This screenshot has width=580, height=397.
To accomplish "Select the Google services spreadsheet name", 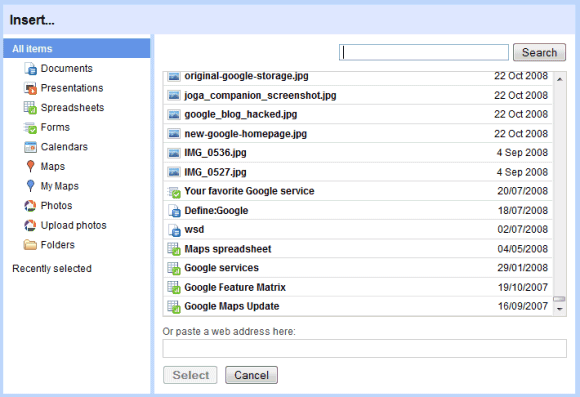I will click(x=222, y=268).
